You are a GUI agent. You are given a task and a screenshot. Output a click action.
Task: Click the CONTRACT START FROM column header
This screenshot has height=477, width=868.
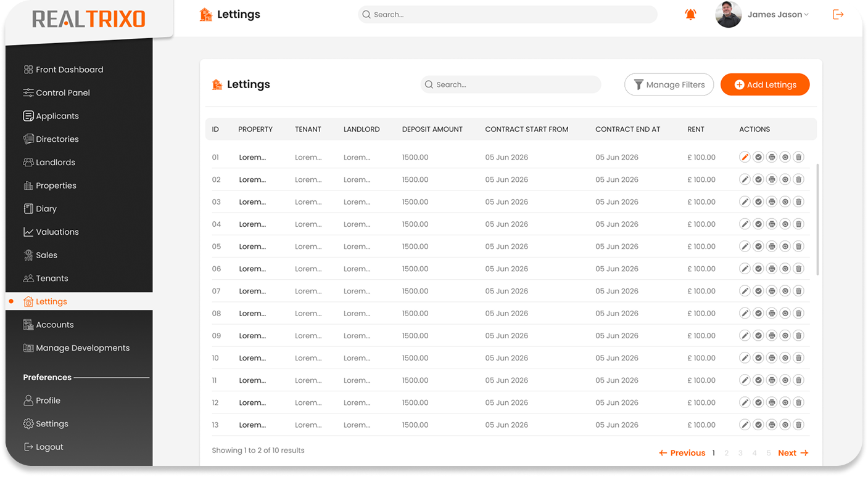click(x=526, y=129)
